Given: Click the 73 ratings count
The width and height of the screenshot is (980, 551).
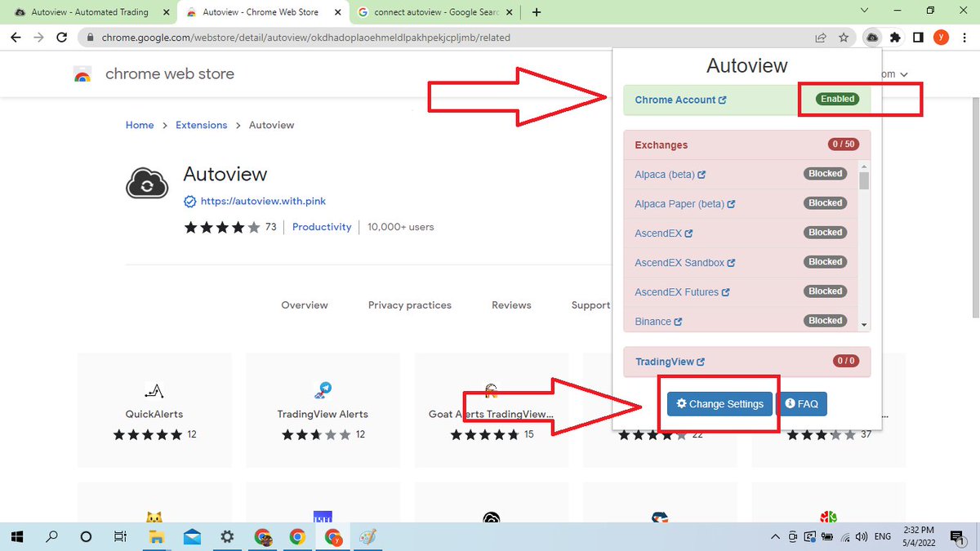Looking at the screenshot, I should [270, 227].
